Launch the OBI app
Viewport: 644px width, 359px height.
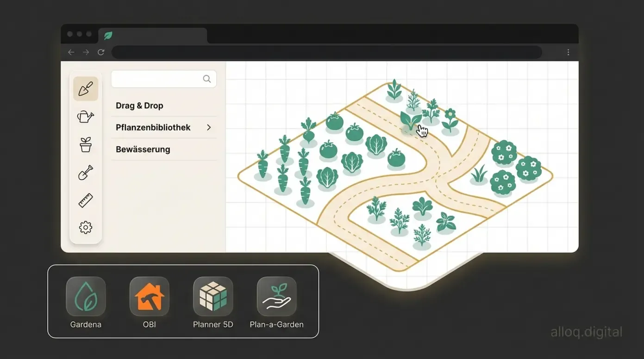(149, 296)
